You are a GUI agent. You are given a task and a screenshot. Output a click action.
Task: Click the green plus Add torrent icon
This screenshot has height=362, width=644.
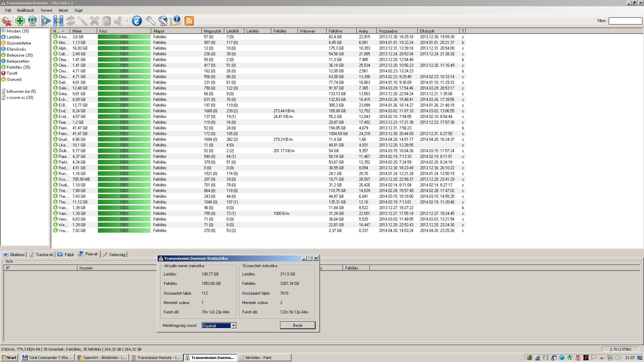tap(20, 21)
